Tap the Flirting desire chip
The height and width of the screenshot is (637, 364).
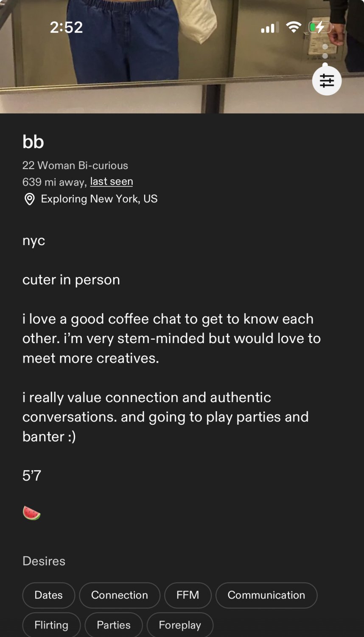coord(51,625)
